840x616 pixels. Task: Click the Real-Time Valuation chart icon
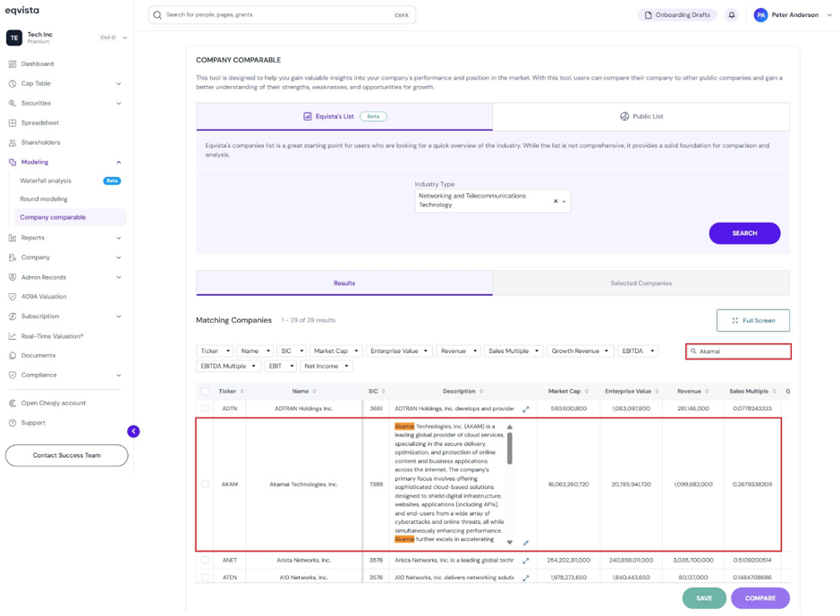click(13, 336)
